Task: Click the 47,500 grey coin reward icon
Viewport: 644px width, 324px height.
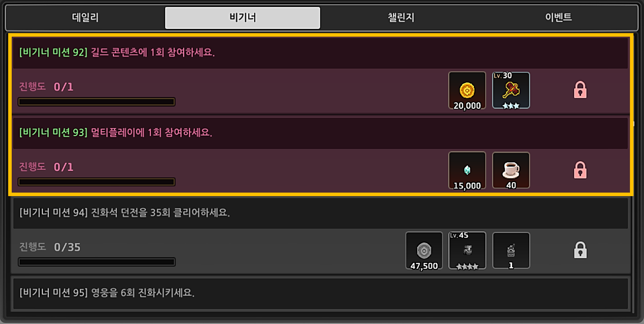Action: (x=424, y=251)
